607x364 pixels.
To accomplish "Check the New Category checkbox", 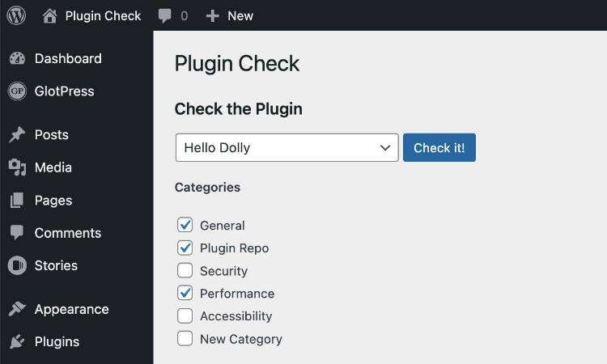I will coord(185,338).
